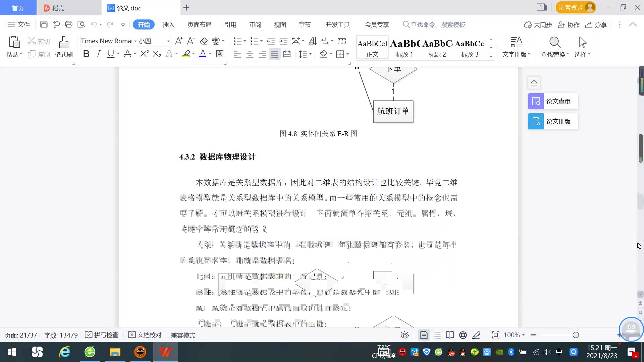Switch to the 页面布局 tab

click(x=199, y=25)
